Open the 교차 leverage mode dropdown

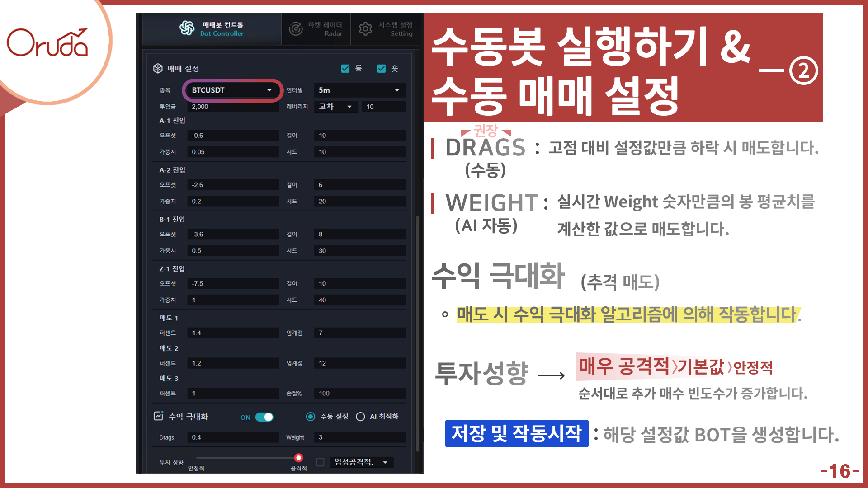[x=335, y=107]
